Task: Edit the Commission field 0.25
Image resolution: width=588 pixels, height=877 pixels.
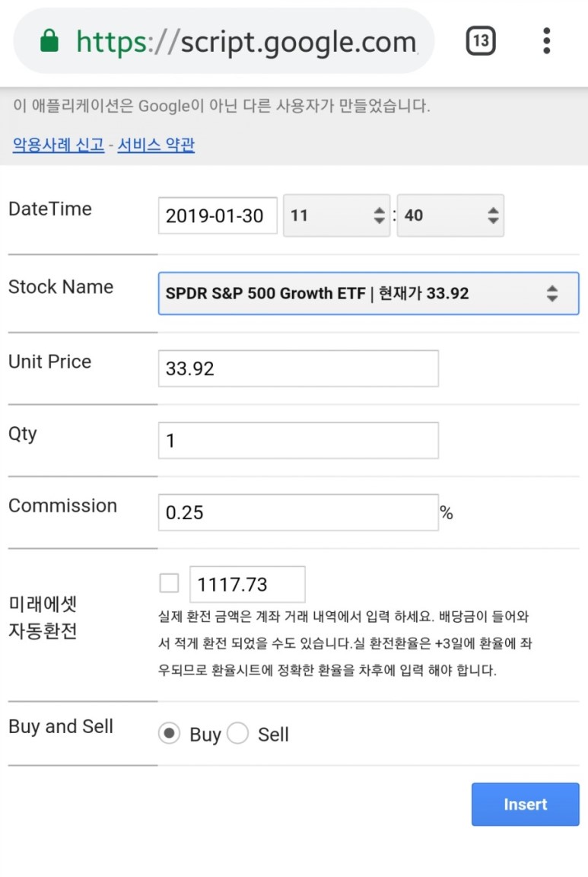Action: tap(298, 512)
